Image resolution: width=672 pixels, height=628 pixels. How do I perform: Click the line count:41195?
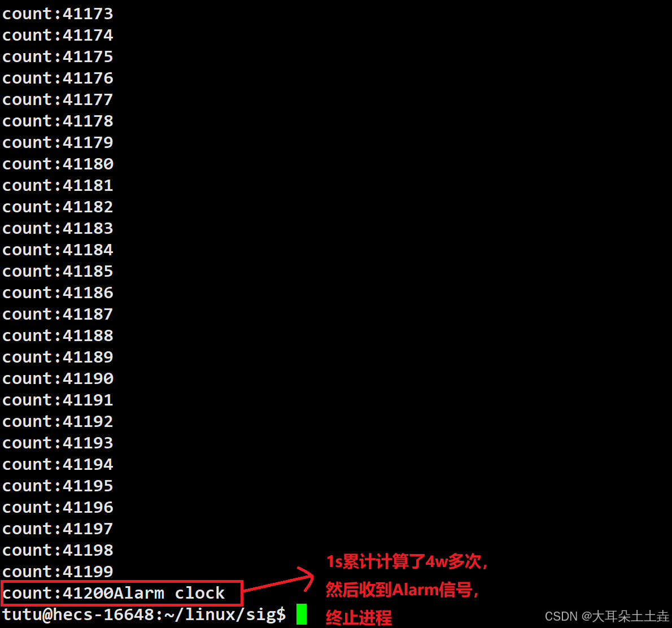[58, 486]
